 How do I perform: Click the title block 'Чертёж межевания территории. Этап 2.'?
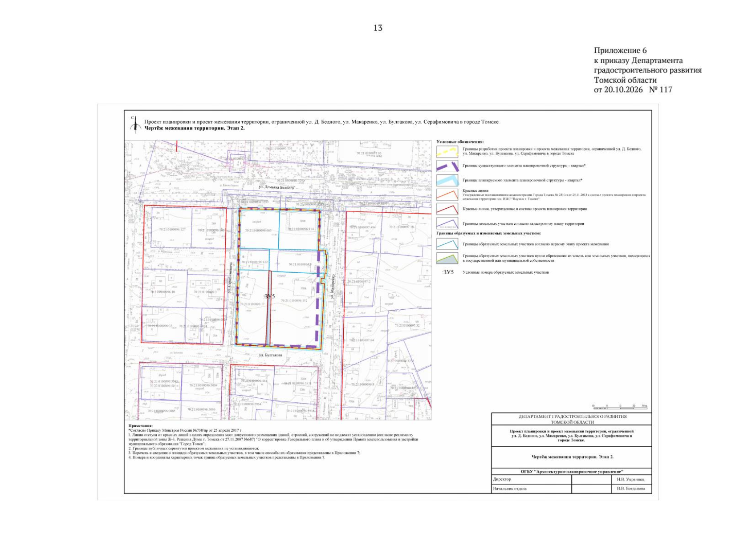(x=572, y=457)
